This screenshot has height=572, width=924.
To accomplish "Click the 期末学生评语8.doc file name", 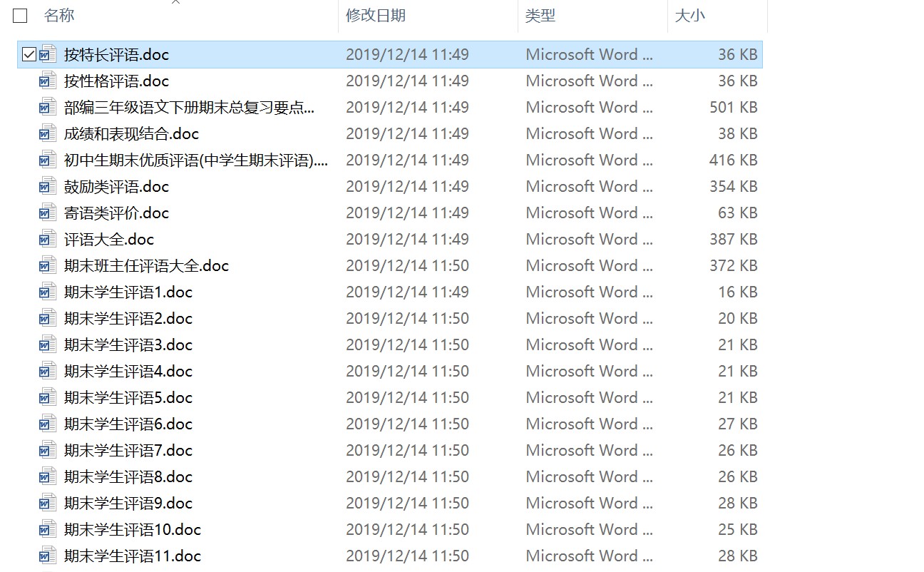I will click(x=128, y=476).
